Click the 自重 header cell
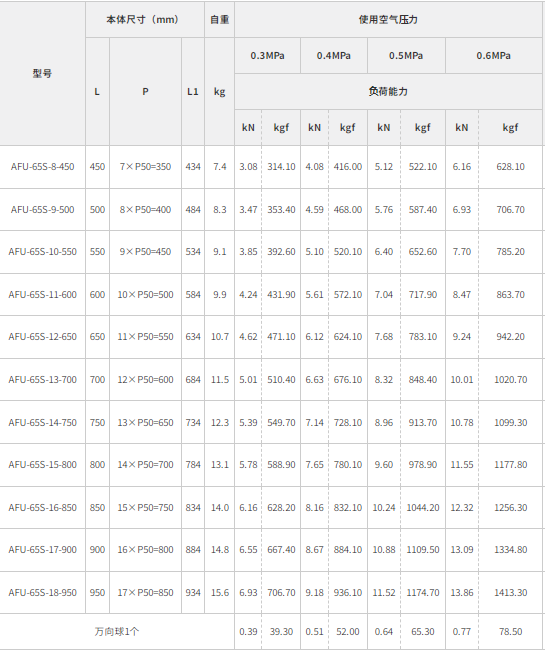The image size is (545, 651). coord(219,20)
